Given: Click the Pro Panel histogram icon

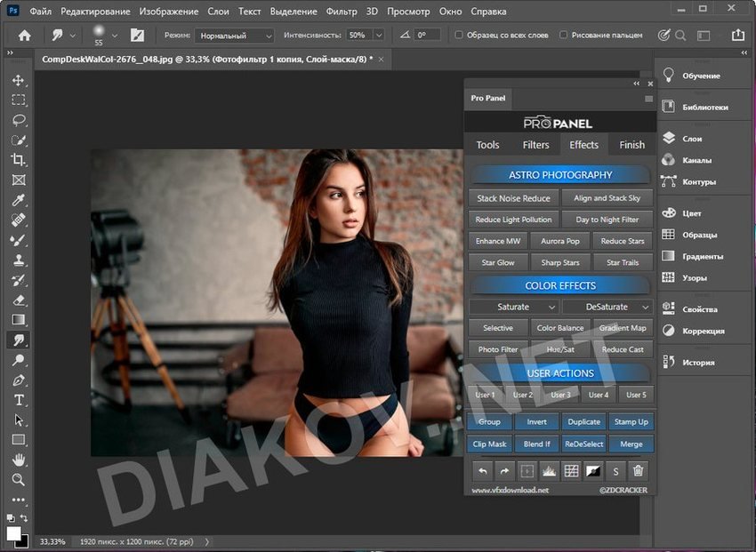Looking at the screenshot, I should pos(549,471).
